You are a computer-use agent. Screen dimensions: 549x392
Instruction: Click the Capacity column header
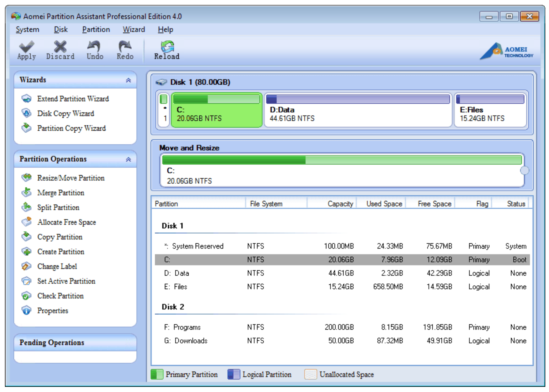point(340,204)
